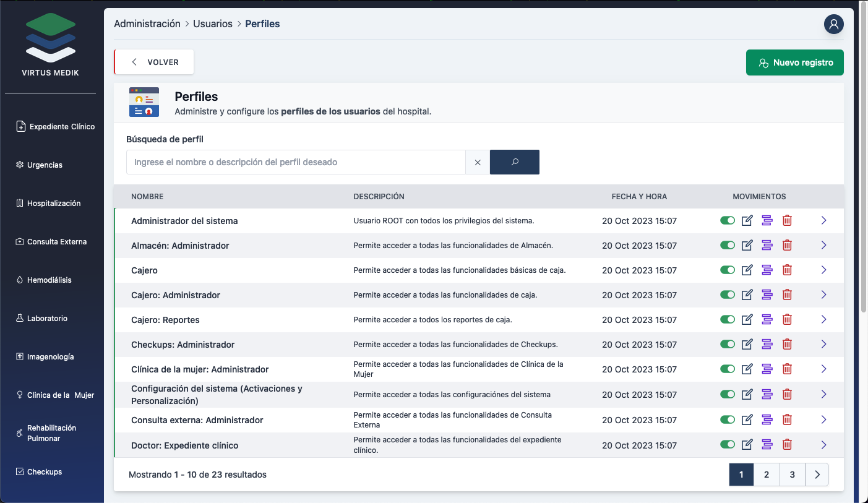Viewport: 868px width, 503px height.
Task: Disable the Administrador del sistema profile toggle
Action: [x=728, y=221]
